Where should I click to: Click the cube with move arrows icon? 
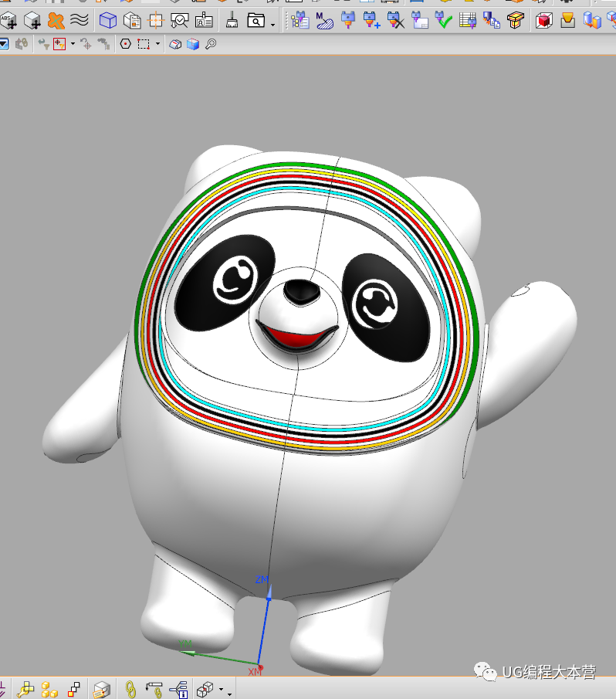pyautogui.click(x=32, y=21)
